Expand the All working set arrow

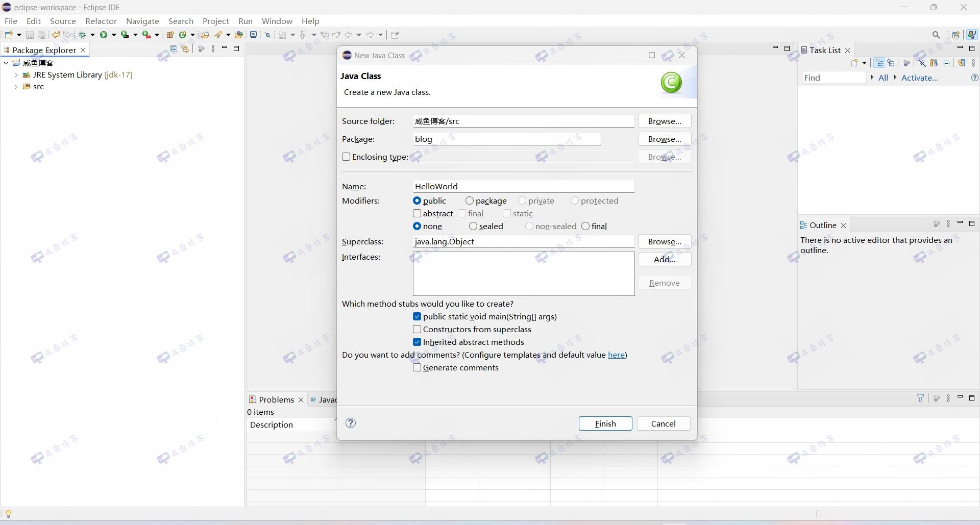coord(872,78)
